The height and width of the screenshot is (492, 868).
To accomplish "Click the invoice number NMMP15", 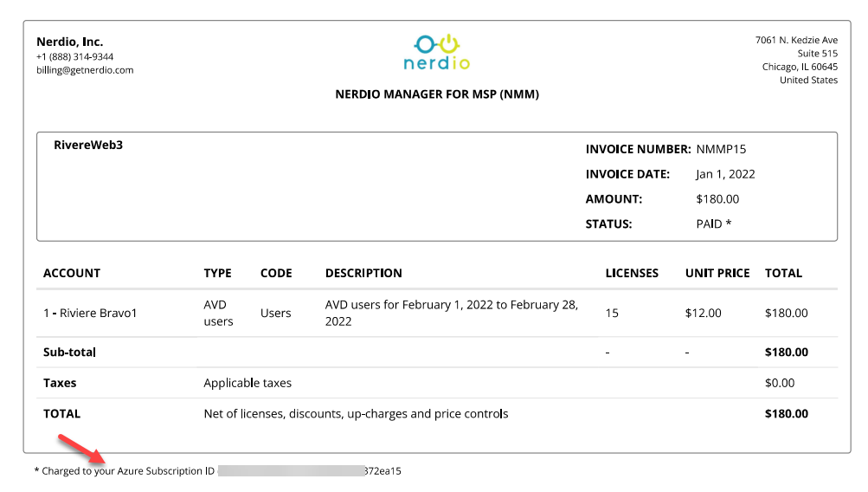I will click(x=721, y=149).
